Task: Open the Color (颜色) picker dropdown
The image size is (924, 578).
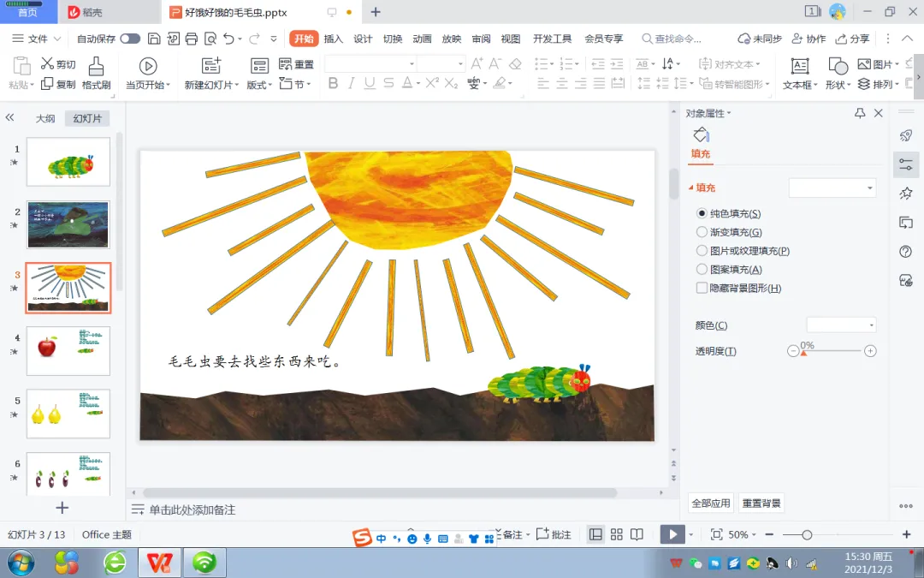Action: point(841,325)
